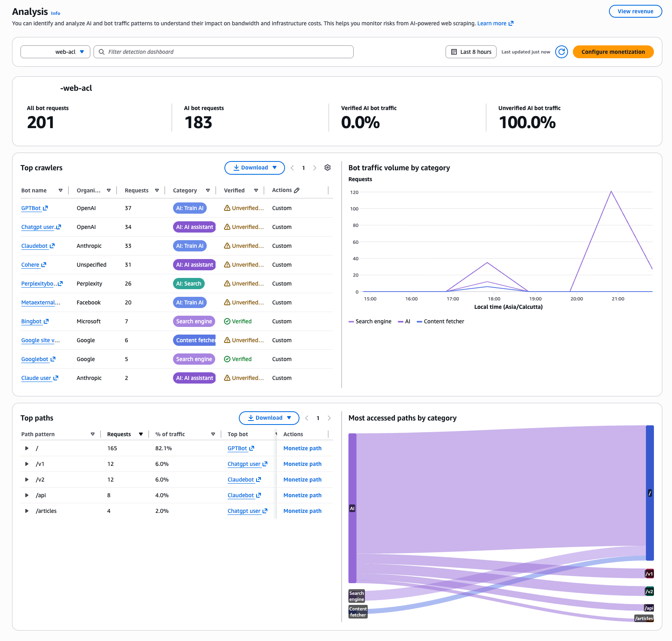Click the View revenue button
This screenshot has width=672, height=641.
635,11
